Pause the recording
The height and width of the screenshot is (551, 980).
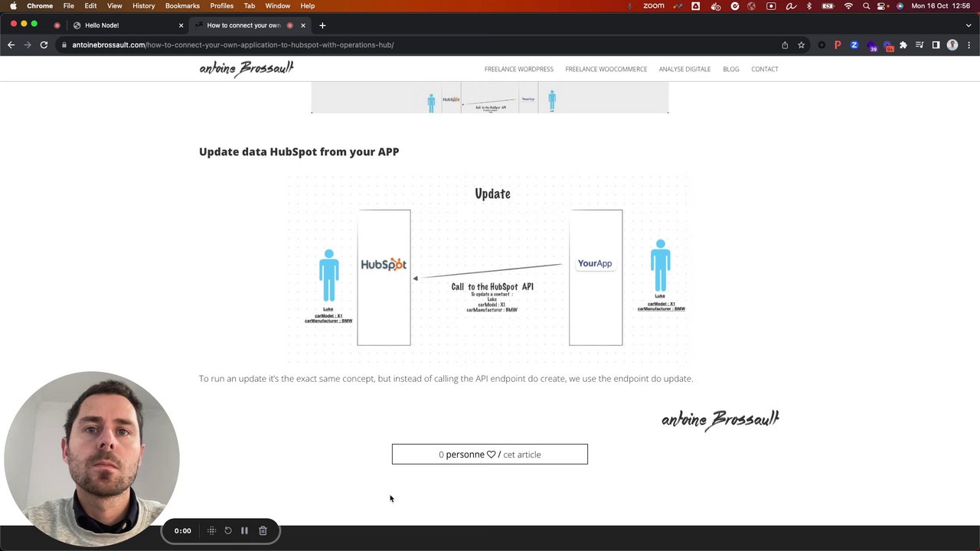coord(244,530)
